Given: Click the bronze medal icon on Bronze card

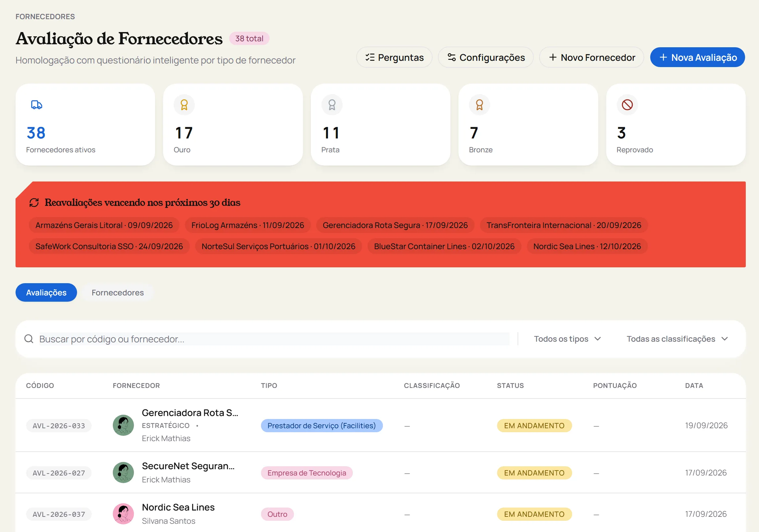Looking at the screenshot, I should [479, 105].
